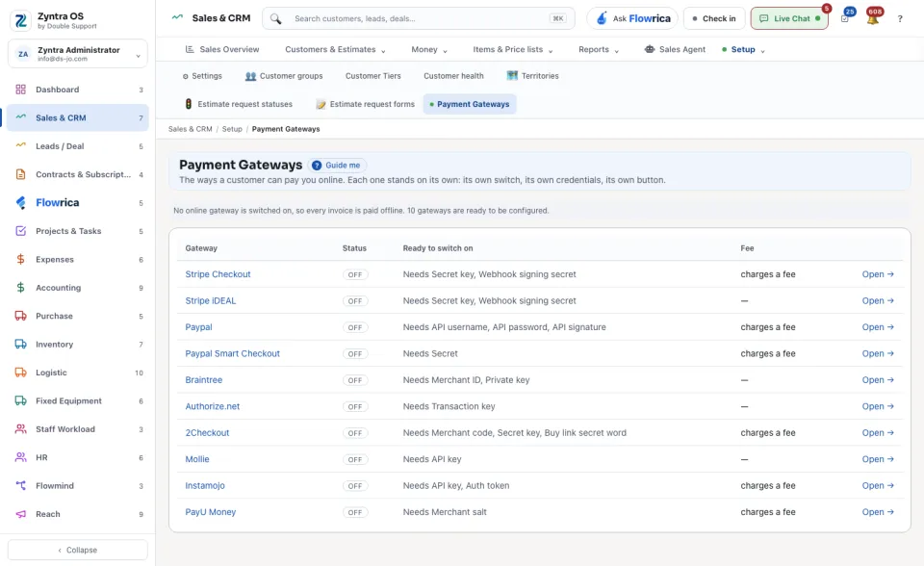The width and height of the screenshot is (924, 566).
Task: Open the Live Chat button
Action: 789,19
